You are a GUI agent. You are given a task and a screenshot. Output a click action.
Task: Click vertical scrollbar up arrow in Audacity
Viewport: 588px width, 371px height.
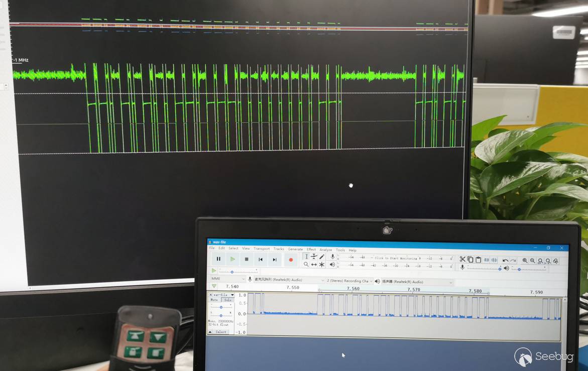coord(565,300)
